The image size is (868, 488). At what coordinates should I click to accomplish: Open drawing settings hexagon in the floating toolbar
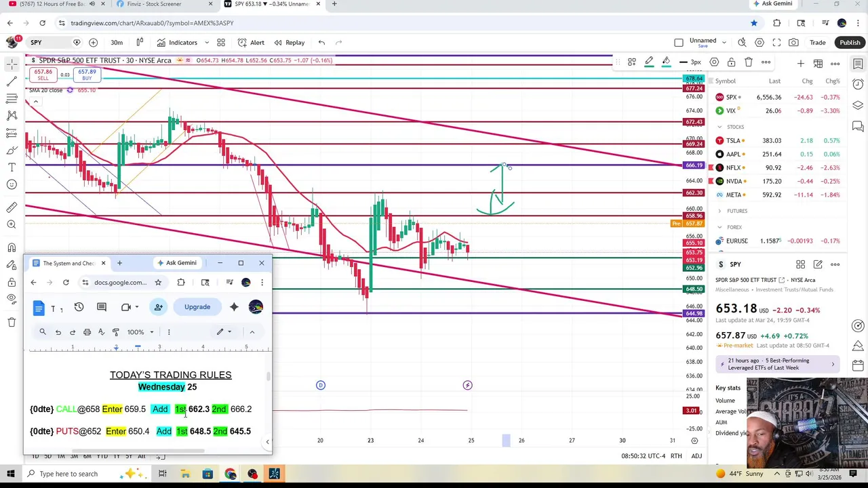click(714, 62)
